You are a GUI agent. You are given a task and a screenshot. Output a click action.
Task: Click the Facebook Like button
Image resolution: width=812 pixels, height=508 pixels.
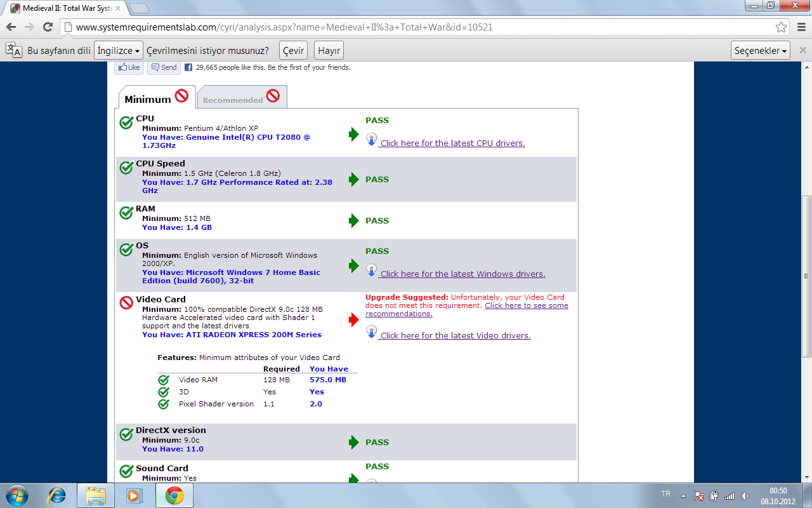click(129, 67)
